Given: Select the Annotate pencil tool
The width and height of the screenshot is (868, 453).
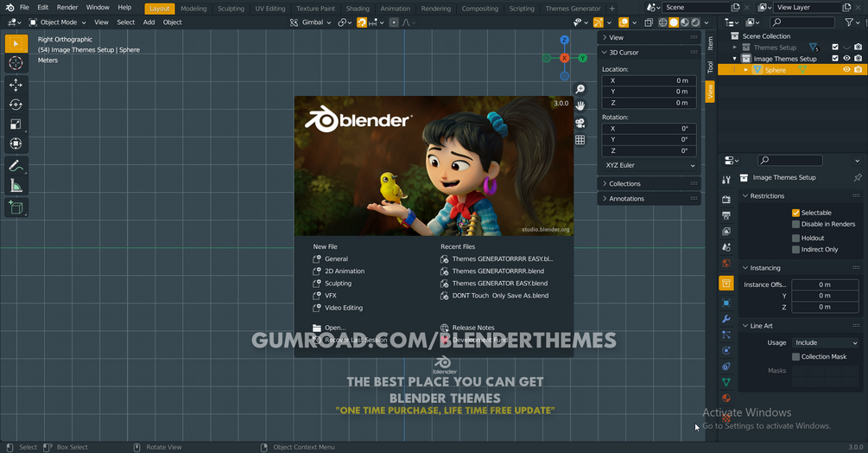Looking at the screenshot, I should click(16, 166).
